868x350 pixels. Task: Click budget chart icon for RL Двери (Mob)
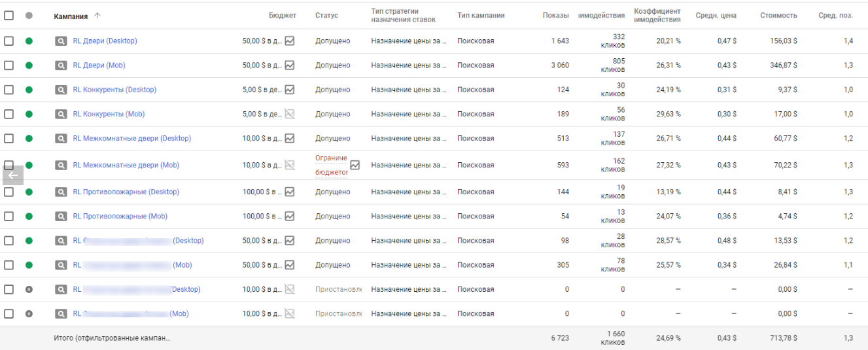[x=290, y=65]
